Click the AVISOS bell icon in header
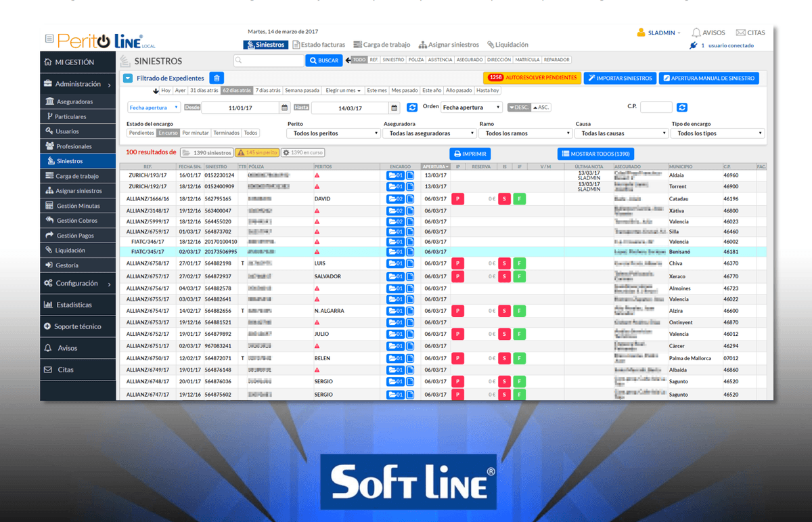Screen dimensions: 812x522 pyautogui.click(x=696, y=32)
